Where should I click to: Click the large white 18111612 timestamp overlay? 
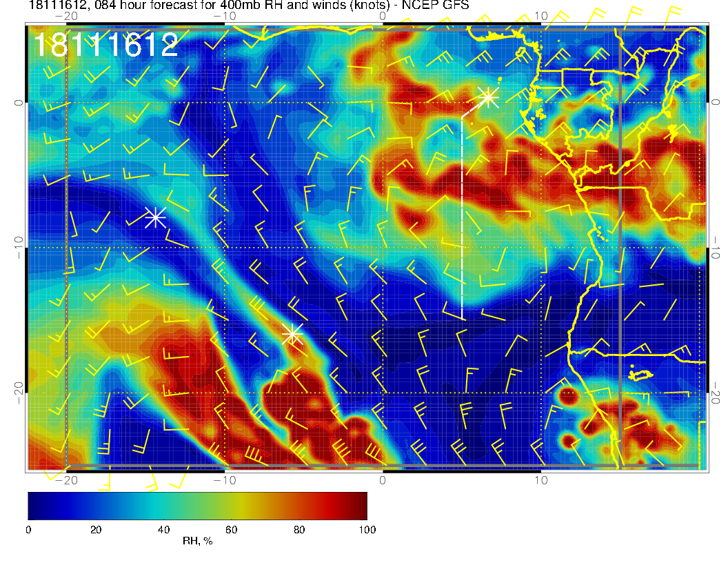click(x=106, y=45)
